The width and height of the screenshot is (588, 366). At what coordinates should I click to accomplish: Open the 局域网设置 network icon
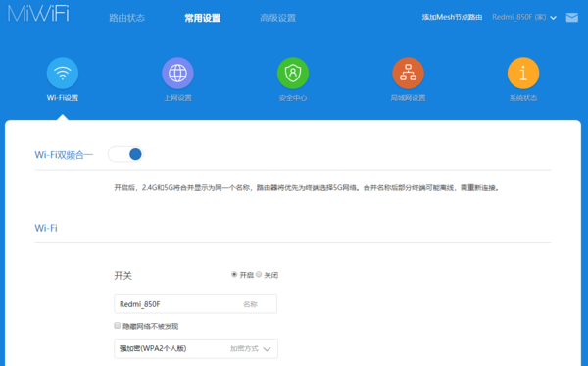pos(408,74)
